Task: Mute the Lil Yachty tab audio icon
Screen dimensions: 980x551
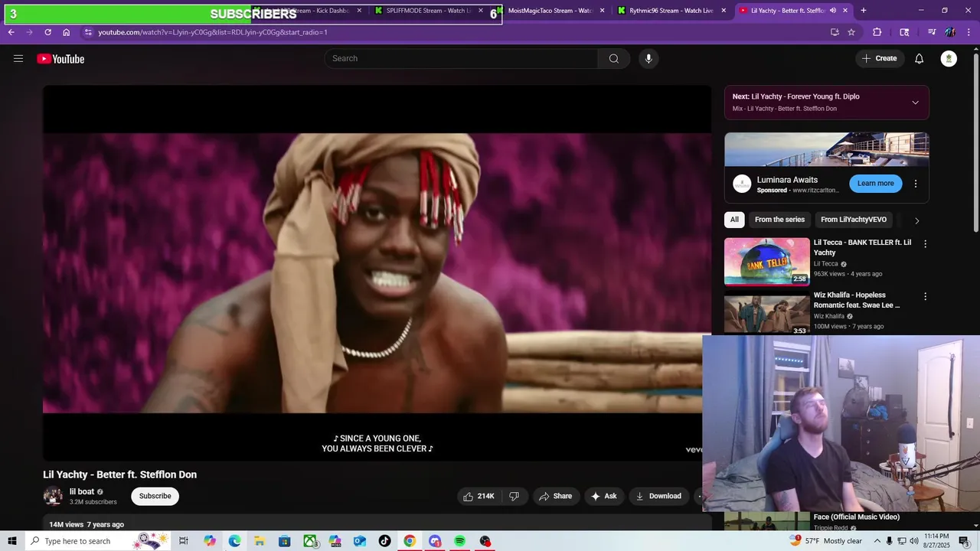Action: pyautogui.click(x=833, y=11)
